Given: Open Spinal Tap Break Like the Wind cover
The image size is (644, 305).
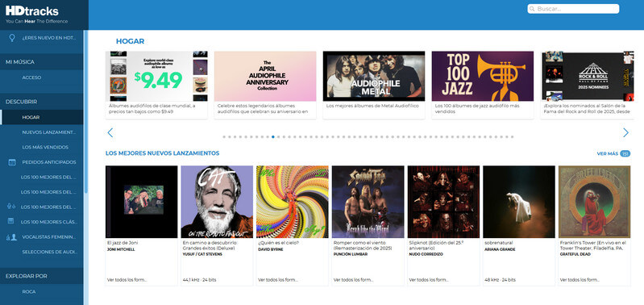Looking at the screenshot, I should click(x=368, y=202).
